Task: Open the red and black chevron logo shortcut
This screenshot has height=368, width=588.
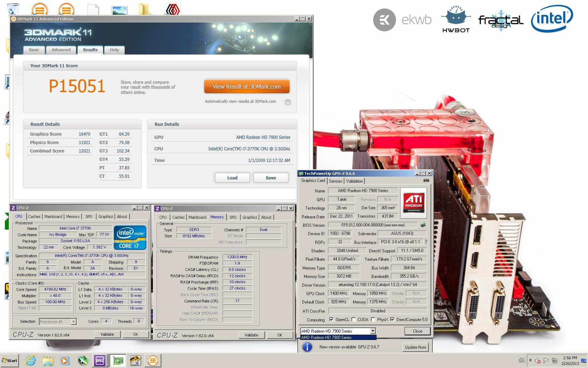Action: coord(172,9)
